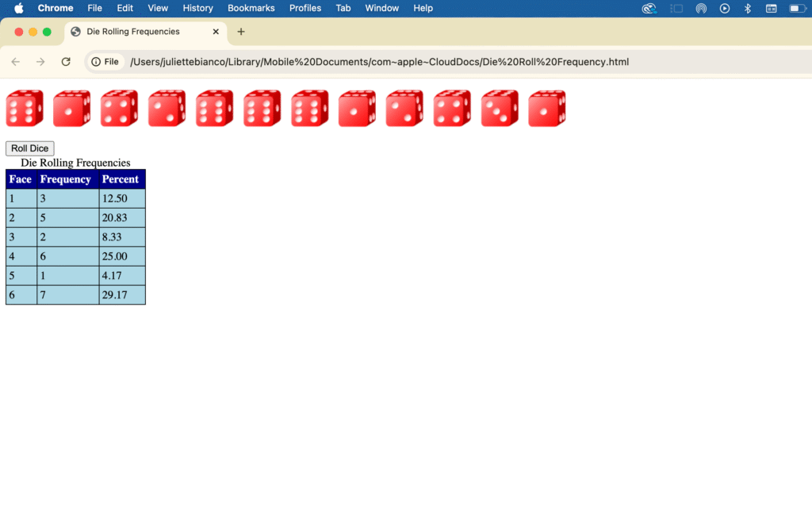Click the last die image in the row
This screenshot has width=812, height=522.
click(547, 109)
